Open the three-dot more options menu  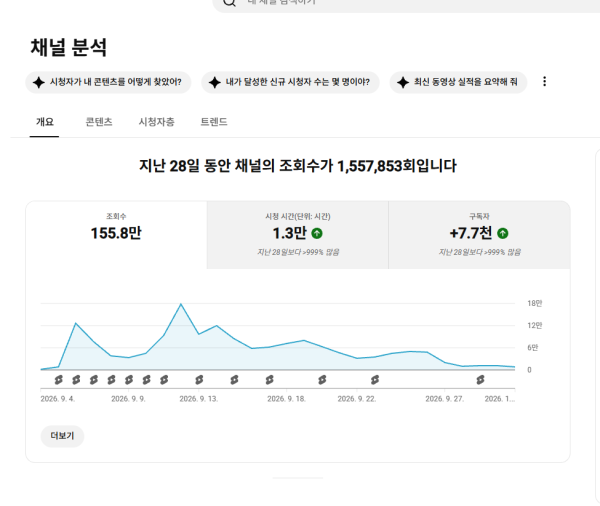point(544,82)
